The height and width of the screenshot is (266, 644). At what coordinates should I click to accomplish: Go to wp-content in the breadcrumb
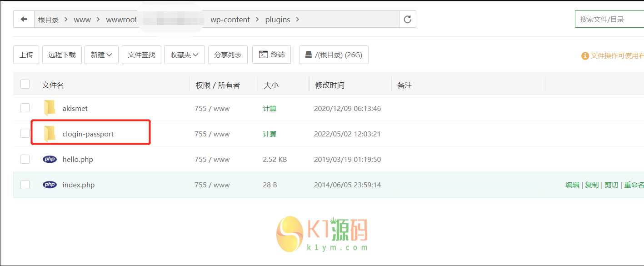pyautogui.click(x=230, y=20)
